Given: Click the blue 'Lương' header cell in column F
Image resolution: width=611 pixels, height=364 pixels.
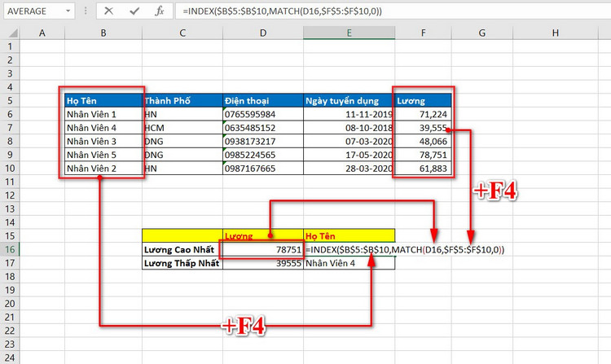Looking at the screenshot, I should 423,101.
